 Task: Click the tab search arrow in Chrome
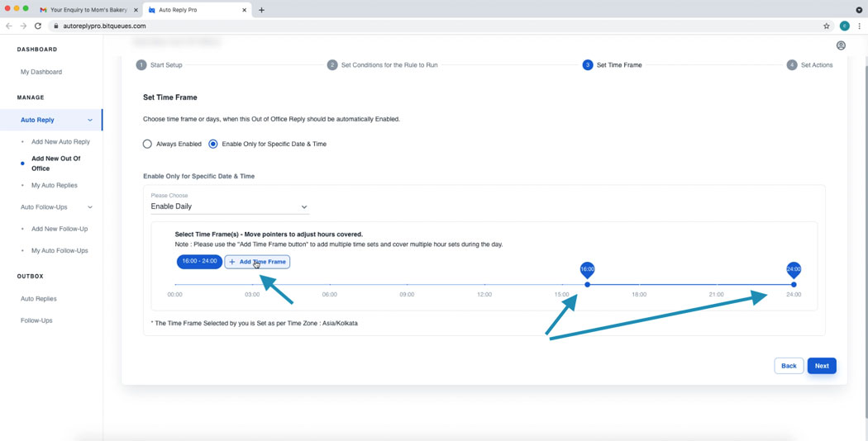click(859, 10)
